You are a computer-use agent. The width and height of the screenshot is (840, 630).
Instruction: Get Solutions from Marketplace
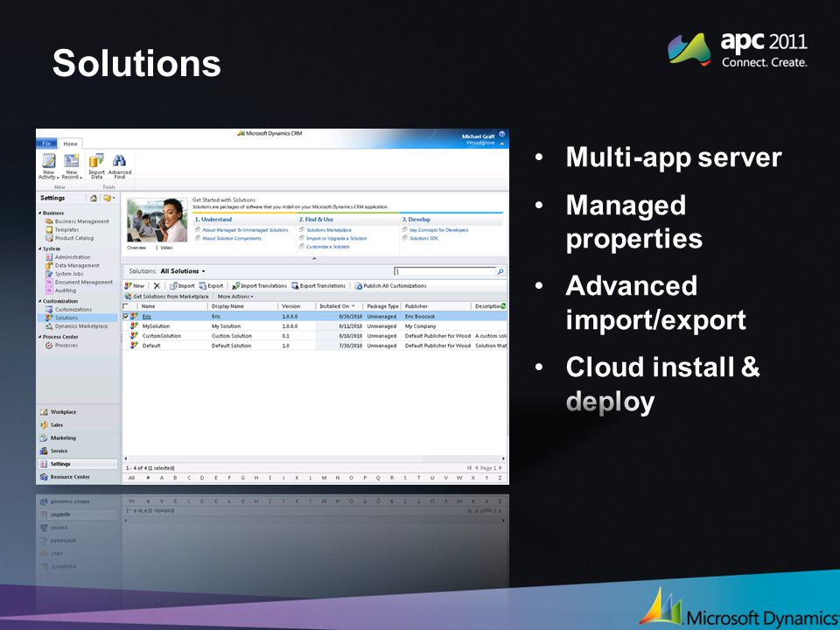coord(166,297)
